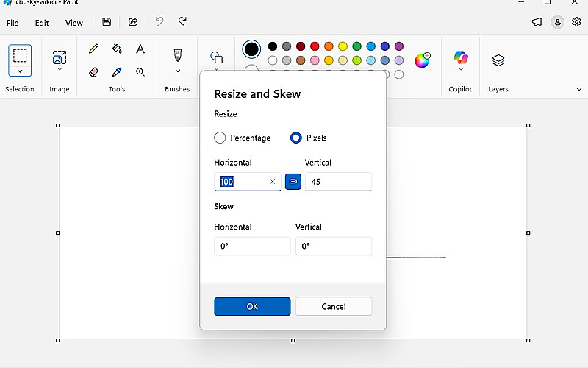Pick the brown palette swatch
588x368 pixels.
click(x=301, y=60)
